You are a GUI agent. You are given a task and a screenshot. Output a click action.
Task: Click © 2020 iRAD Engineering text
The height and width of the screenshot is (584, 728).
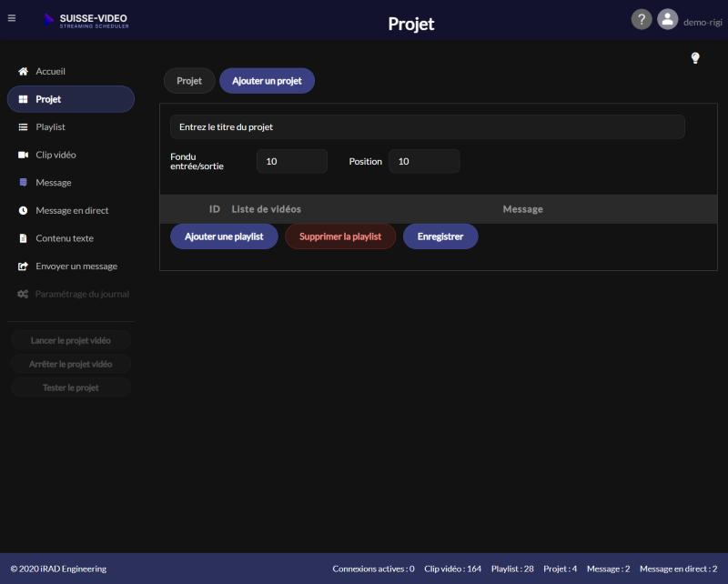click(x=58, y=569)
